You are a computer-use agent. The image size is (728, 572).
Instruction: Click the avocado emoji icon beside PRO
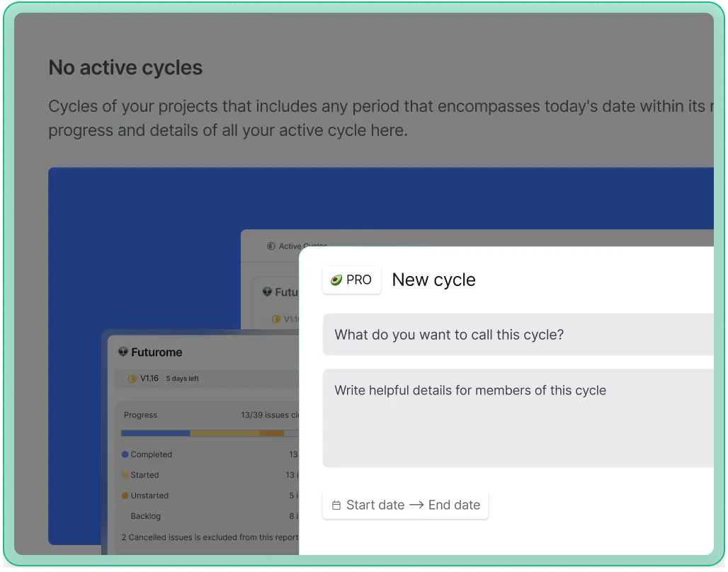pos(336,280)
